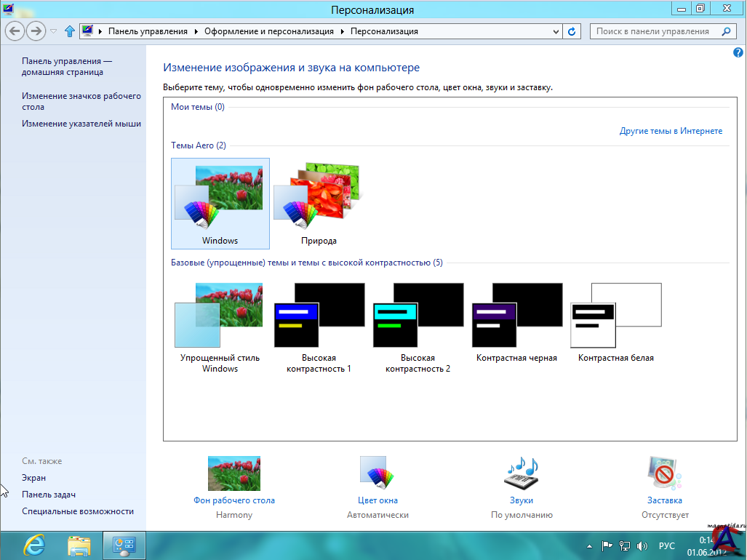Open File Explorer from taskbar
This screenshot has height=560, width=747.
tap(79, 545)
